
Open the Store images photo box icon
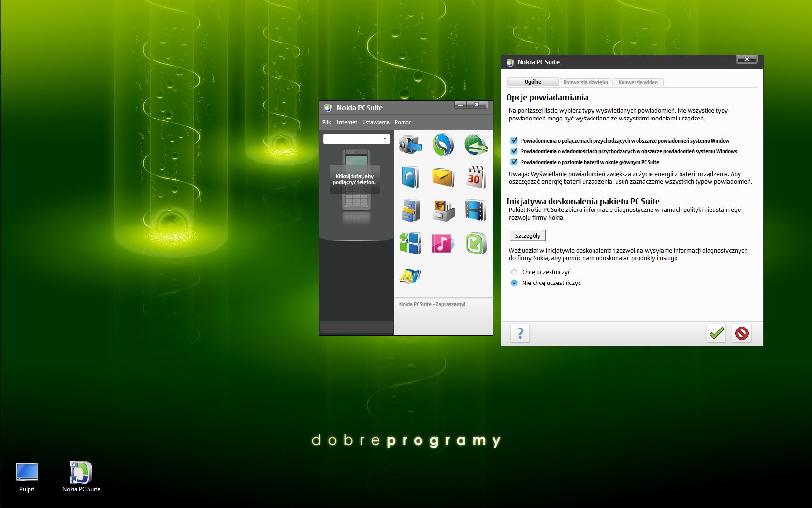443,210
